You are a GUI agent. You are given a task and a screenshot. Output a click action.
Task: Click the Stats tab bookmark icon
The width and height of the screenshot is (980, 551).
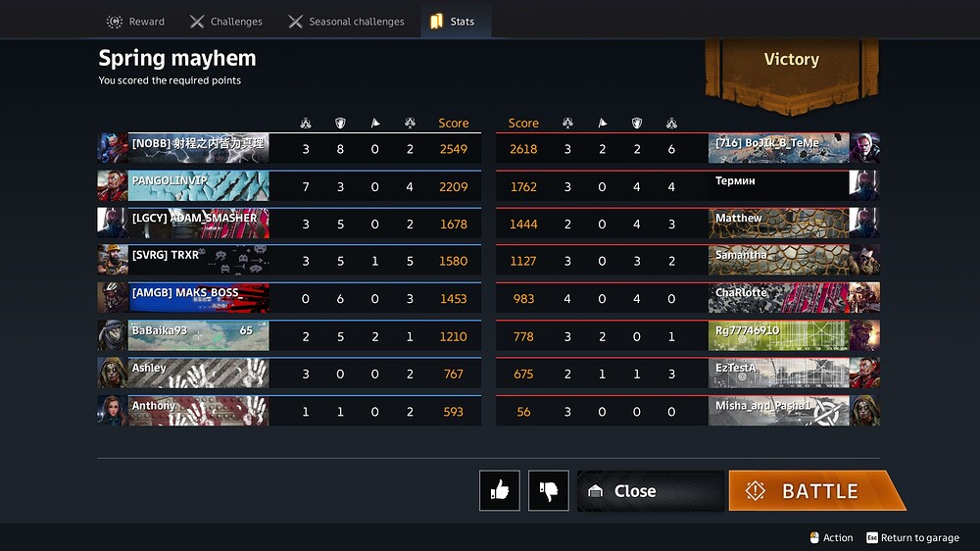pyautogui.click(x=436, y=22)
